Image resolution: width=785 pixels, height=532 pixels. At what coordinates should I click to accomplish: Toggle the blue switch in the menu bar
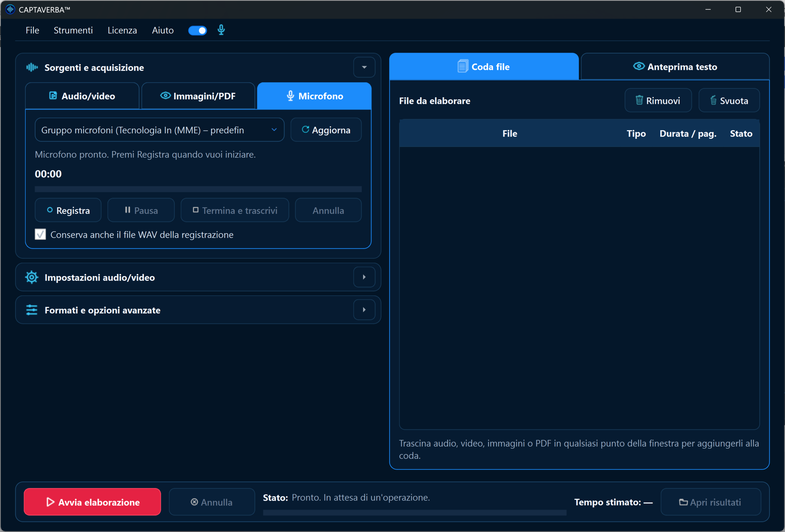tap(197, 30)
